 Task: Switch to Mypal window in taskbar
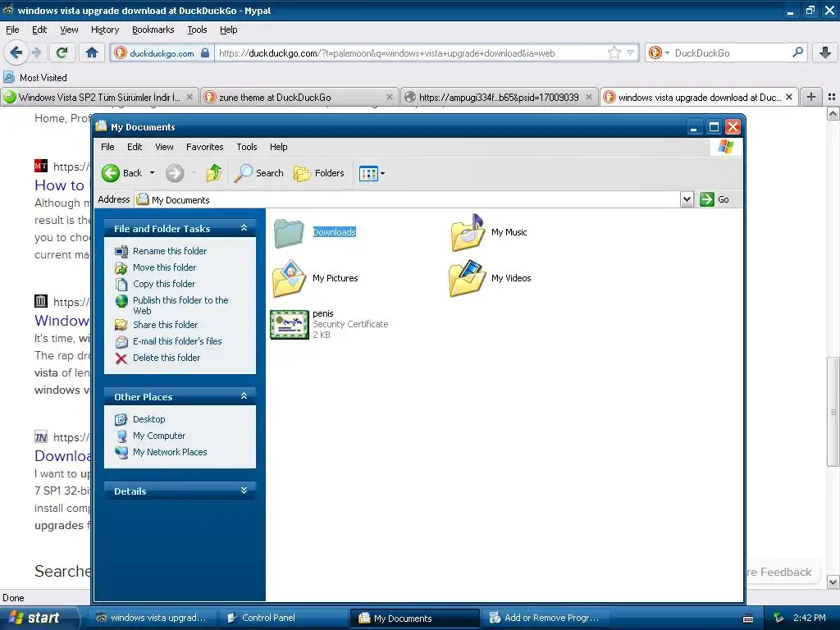click(x=152, y=618)
